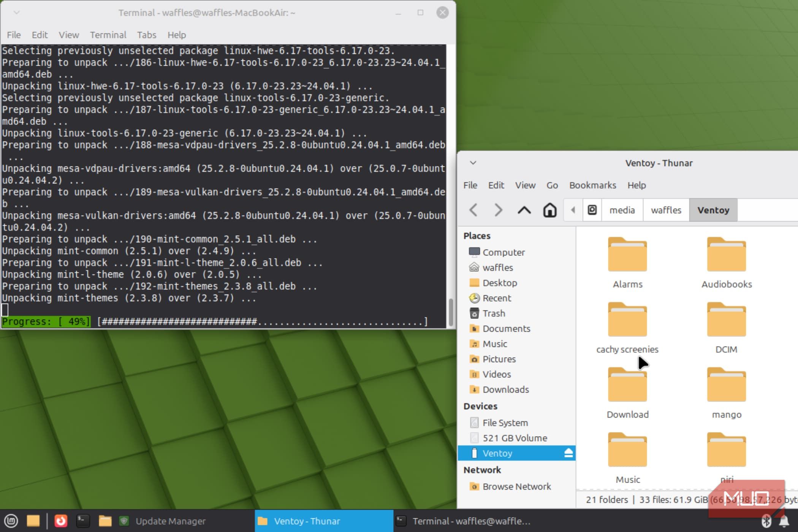798x532 pixels.
Task: Select the Download folder icon
Action: point(627,385)
